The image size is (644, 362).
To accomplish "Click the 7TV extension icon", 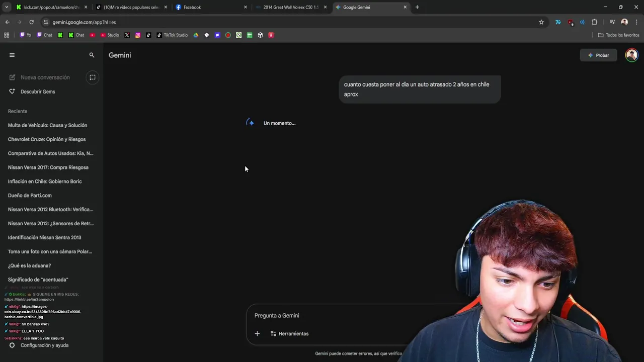I will click(558, 22).
